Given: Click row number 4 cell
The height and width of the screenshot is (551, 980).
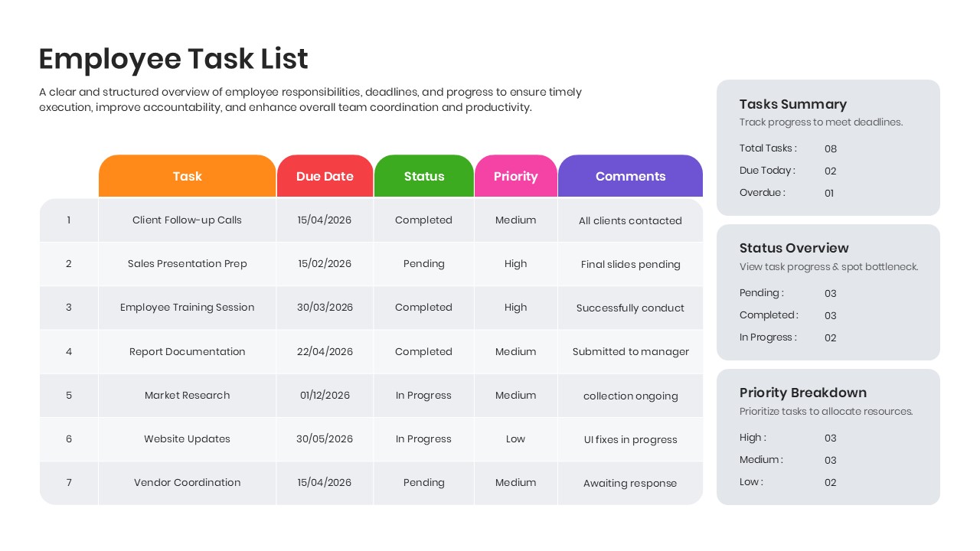Looking at the screenshot, I should point(69,352).
